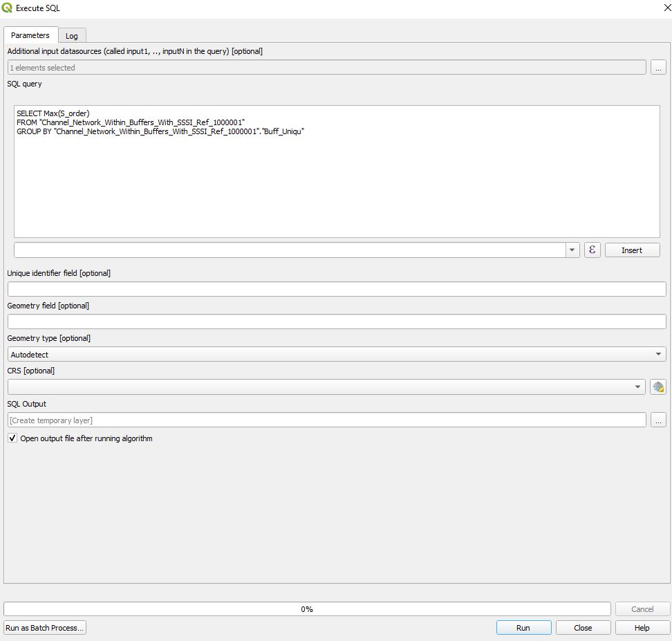Open browse button for additional input datasources

[x=658, y=68]
